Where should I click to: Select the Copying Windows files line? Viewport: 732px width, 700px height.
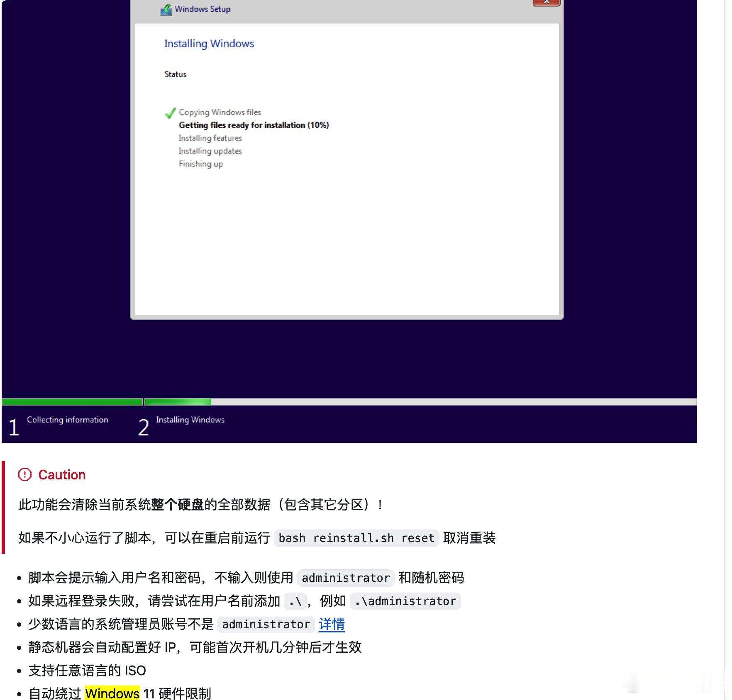click(220, 112)
